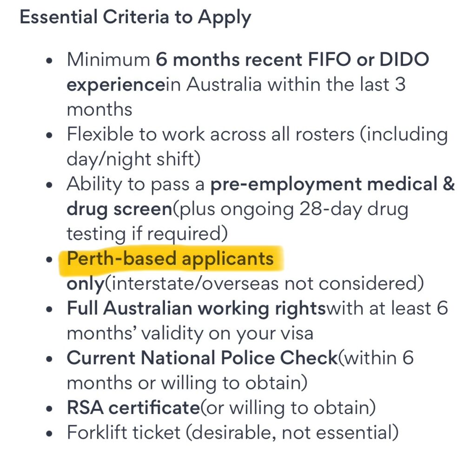Screen dimensions: 476x461
Task: Click "(desirable, not essential)" text
Action: 292,433
